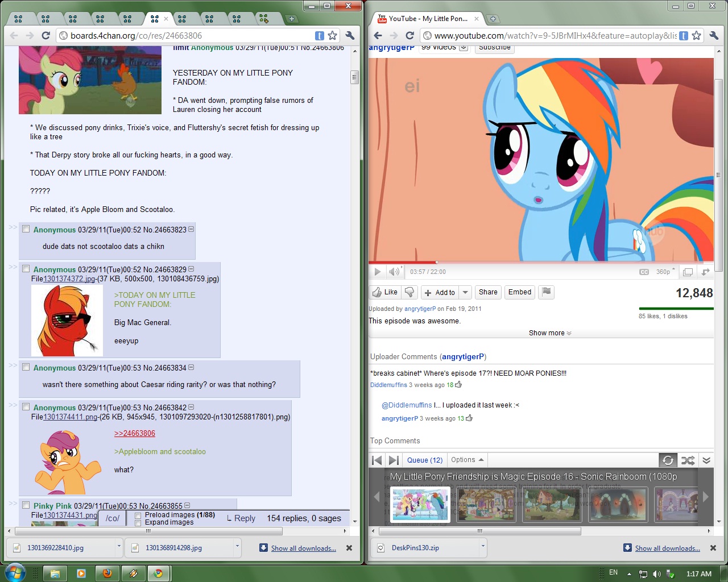Click the Share button
Viewport: 728px width, 582px height.
pos(488,292)
